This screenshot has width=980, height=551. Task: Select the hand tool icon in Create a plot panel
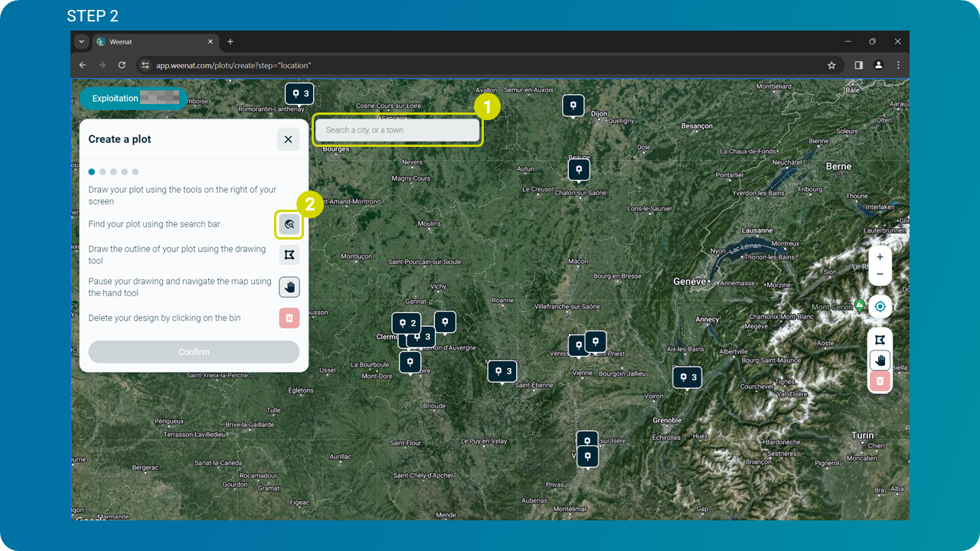click(289, 287)
